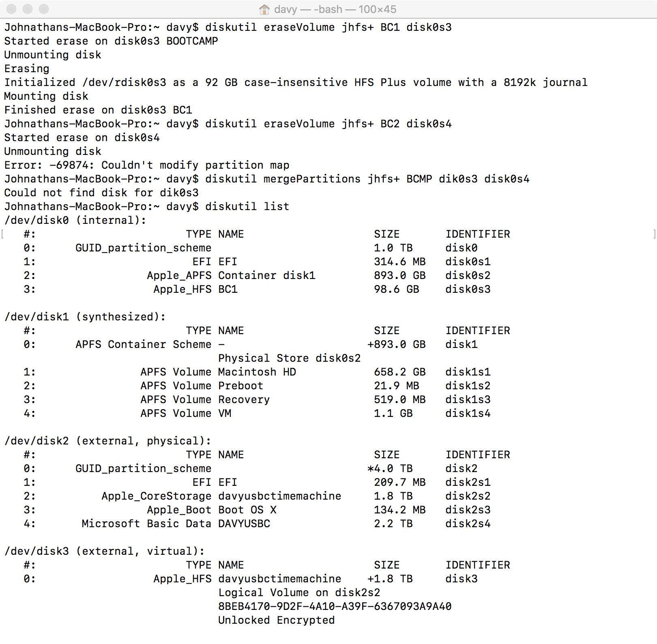Click the logical volume UUID string
The height and width of the screenshot is (644, 657).
[335, 606]
